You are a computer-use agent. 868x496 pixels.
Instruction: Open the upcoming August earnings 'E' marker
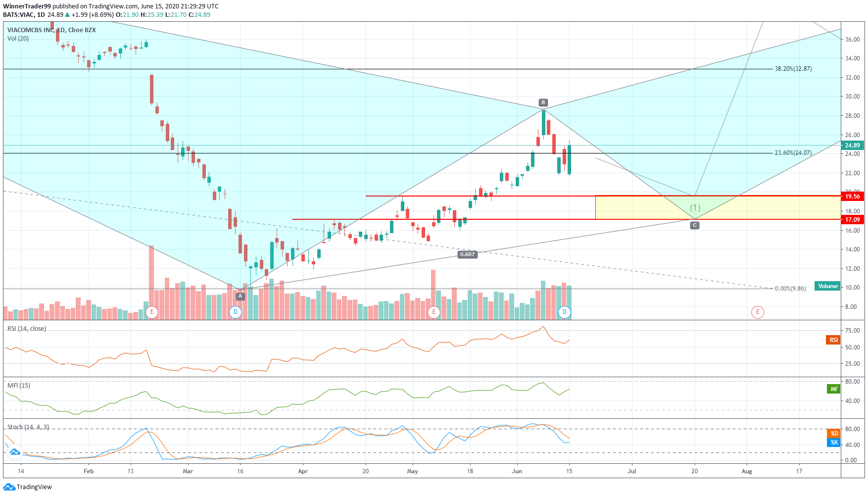coord(758,312)
